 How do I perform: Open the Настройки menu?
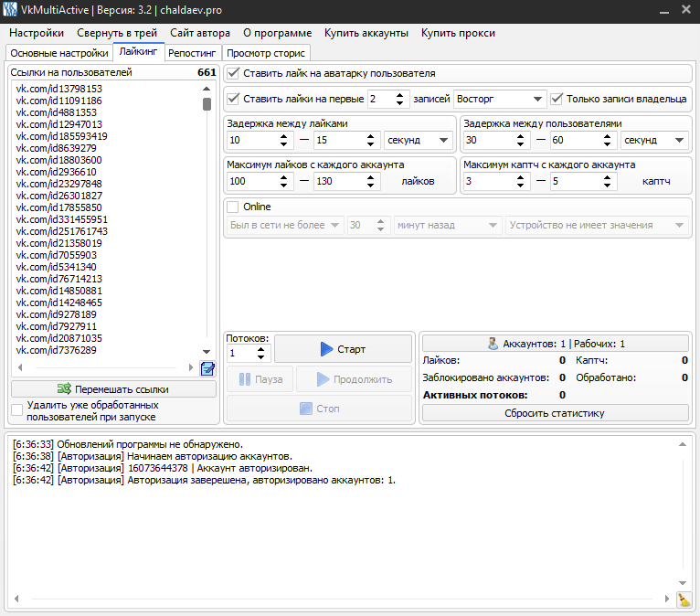[37, 33]
